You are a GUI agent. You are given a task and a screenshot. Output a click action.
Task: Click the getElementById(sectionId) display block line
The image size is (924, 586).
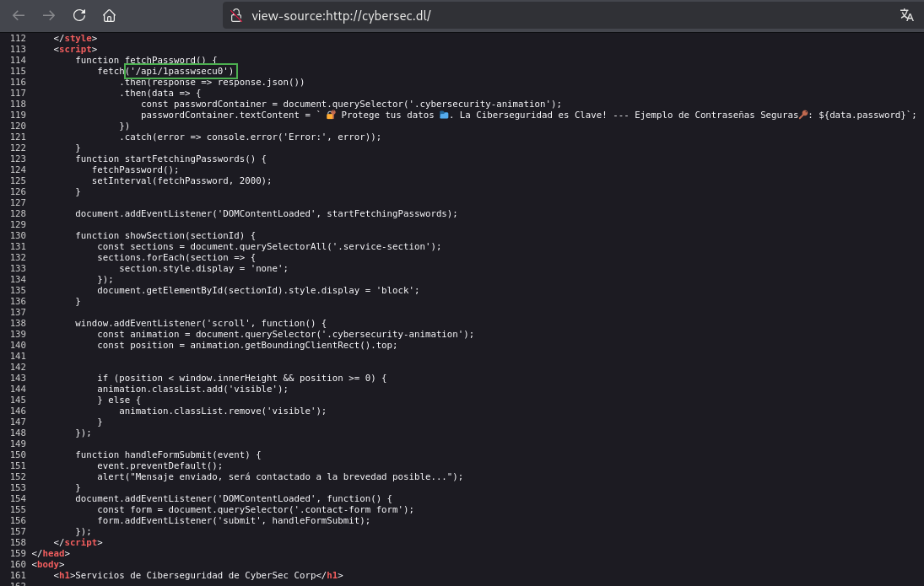(x=258, y=290)
